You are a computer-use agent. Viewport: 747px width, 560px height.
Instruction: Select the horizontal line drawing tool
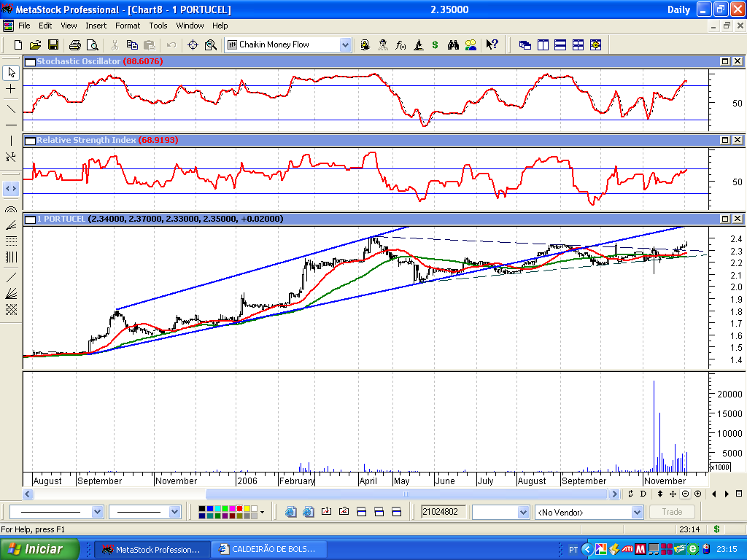[x=11, y=125]
